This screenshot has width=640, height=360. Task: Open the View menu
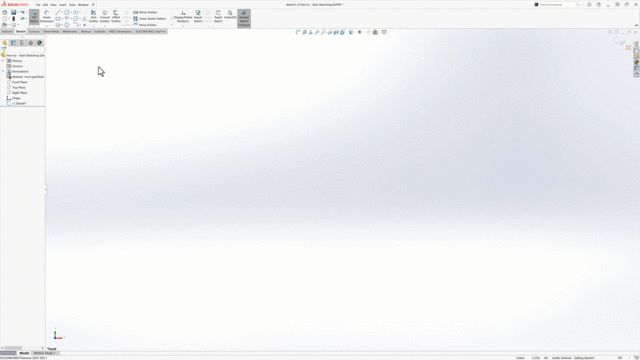tap(53, 5)
